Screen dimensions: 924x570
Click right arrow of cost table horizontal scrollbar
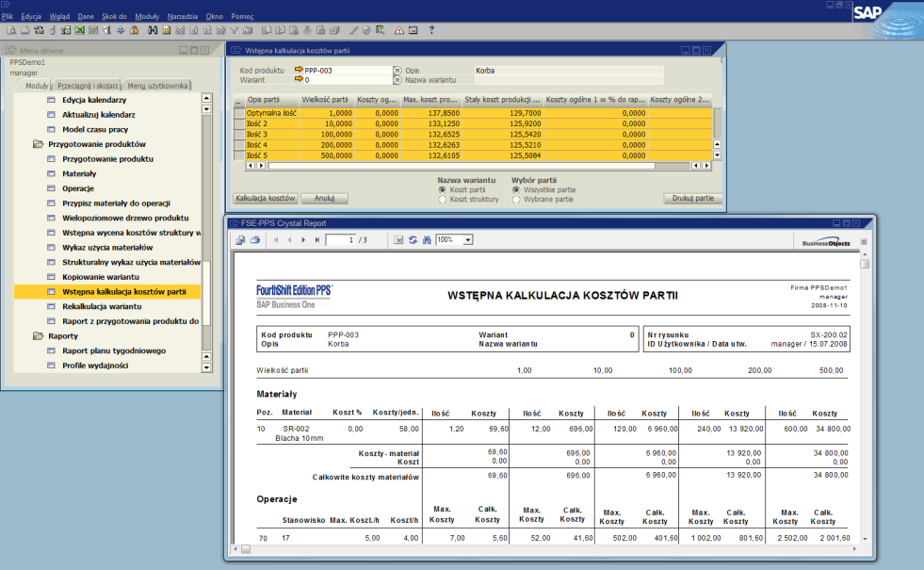[706, 166]
